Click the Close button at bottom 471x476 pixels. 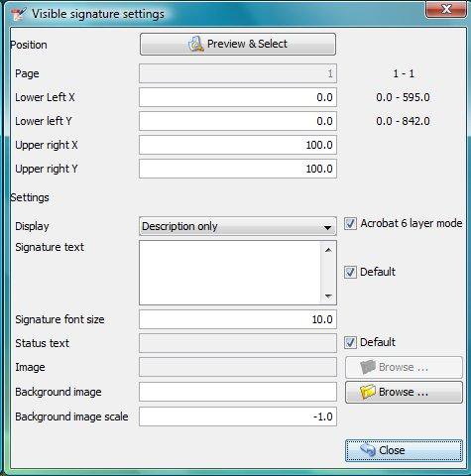coord(404,450)
